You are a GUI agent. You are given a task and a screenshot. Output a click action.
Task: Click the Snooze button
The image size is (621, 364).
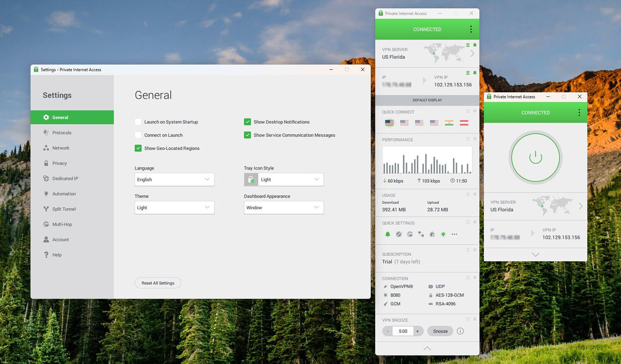coord(440,331)
